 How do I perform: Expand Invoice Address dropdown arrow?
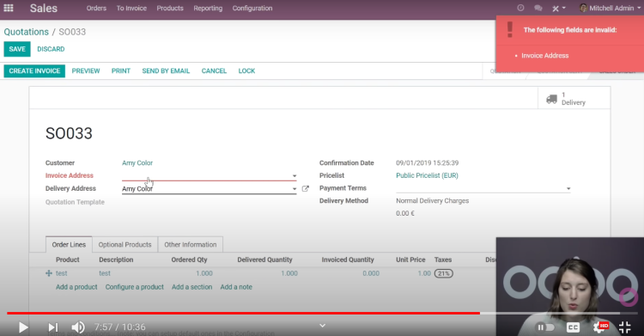tap(294, 176)
